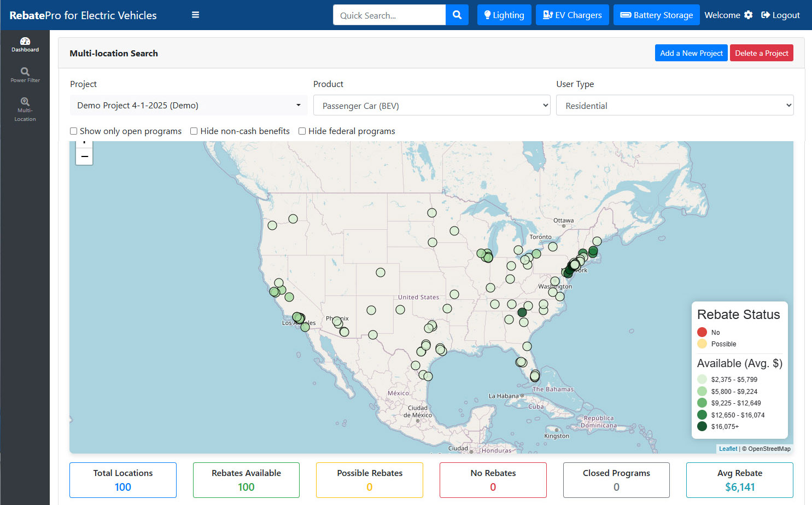Viewport: 812px width, 505px height.
Task: Click the $2,375 - $5,799 legend swatch
Action: coord(702,379)
